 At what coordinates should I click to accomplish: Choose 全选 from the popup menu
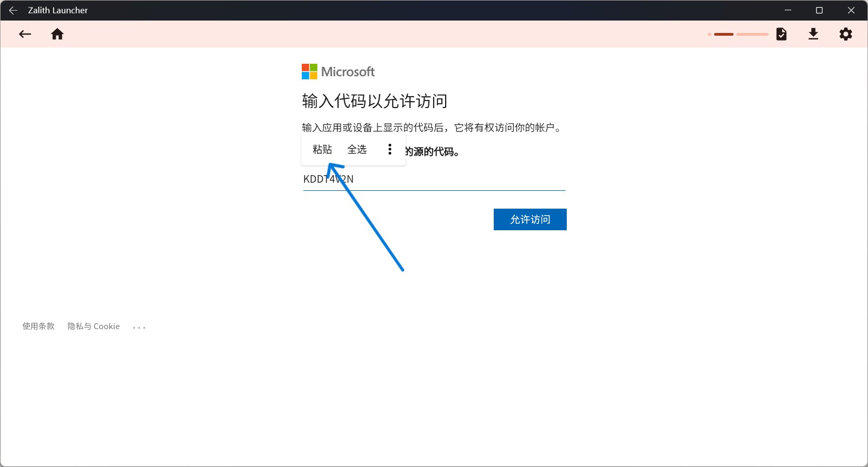click(357, 149)
